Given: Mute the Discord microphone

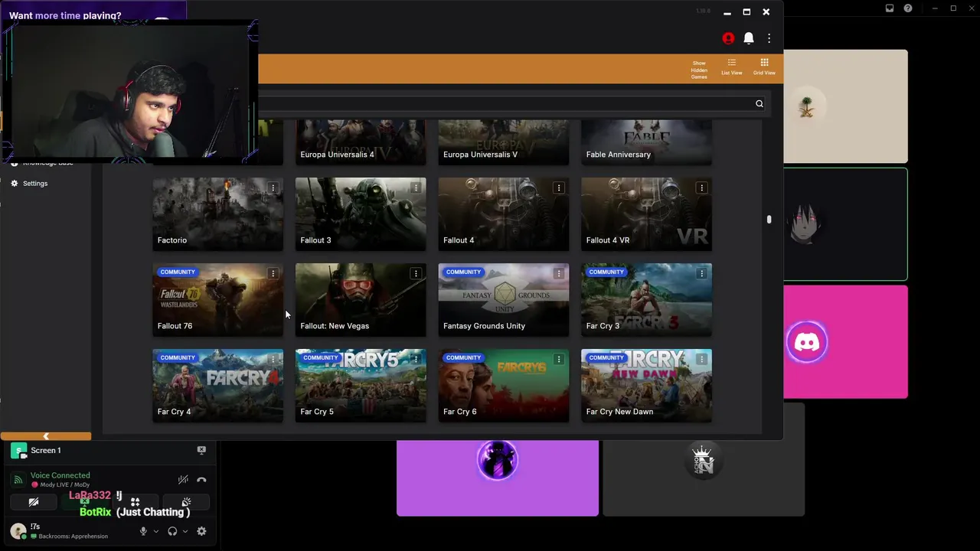Looking at the screenshot, I should coord(143,531).
